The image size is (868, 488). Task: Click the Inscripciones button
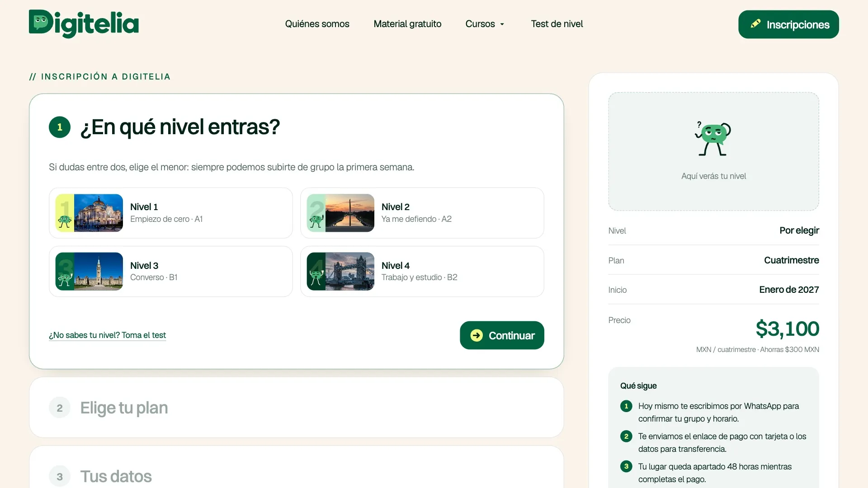(788, 24)
